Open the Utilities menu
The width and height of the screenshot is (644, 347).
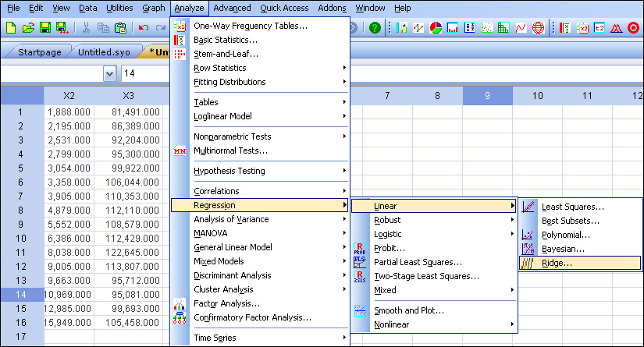click(119, 8)
